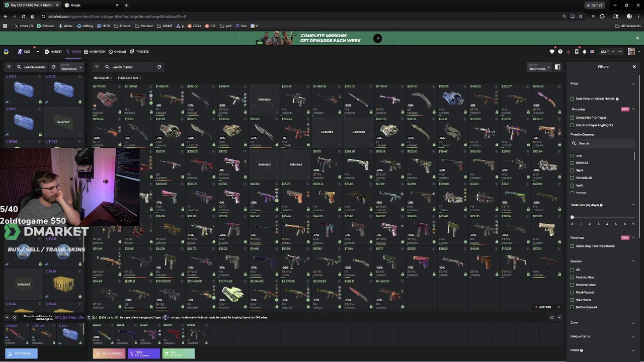Remove the Trade Lock To 0 filter chip
The width and height of the screenshot is (644, 362).
140,78
